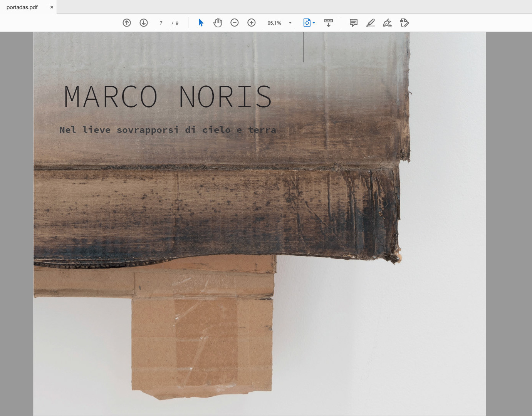The width and height of the screenshot is (532, 416).
Task: Click the MARCO NORIS title text
Action: [168, 96]
